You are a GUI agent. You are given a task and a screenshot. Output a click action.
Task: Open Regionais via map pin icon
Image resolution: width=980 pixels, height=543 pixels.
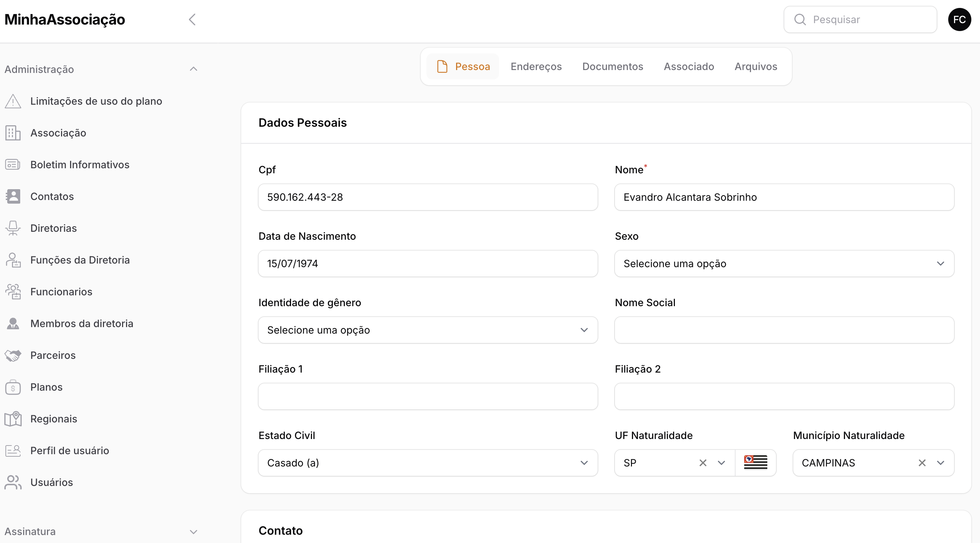pos(13,419)
